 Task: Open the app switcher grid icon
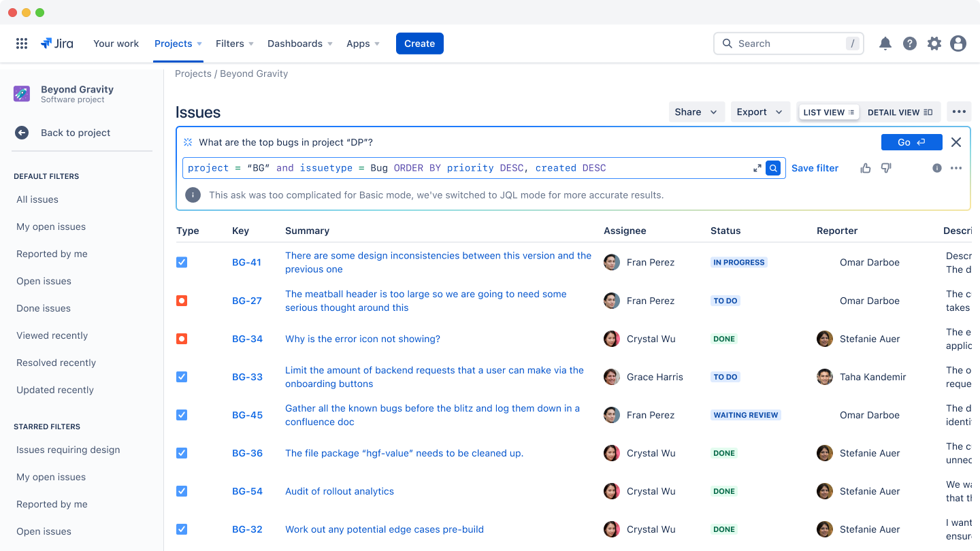click(x=21, y=43)
